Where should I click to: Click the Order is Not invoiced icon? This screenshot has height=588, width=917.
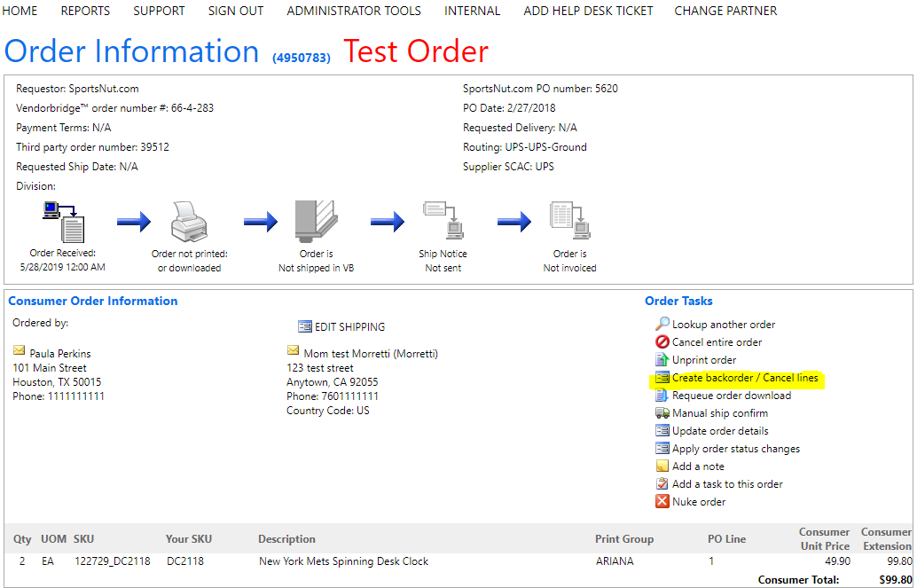tap(570, 221)
